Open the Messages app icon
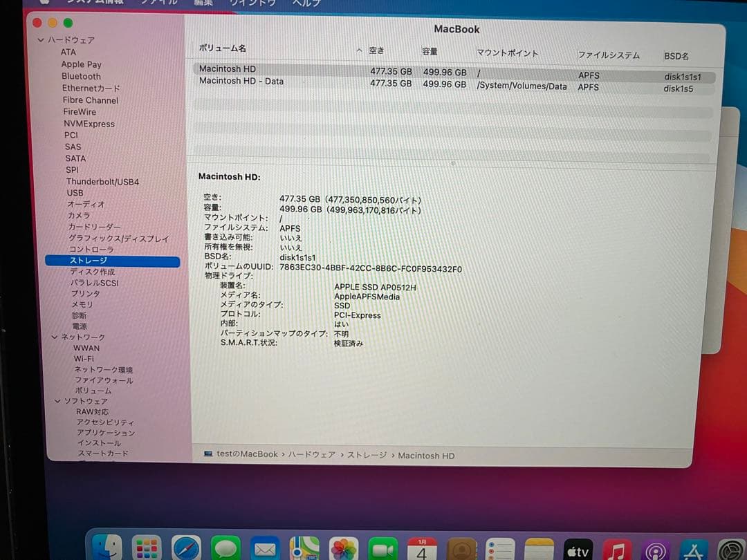 [225, 549]
